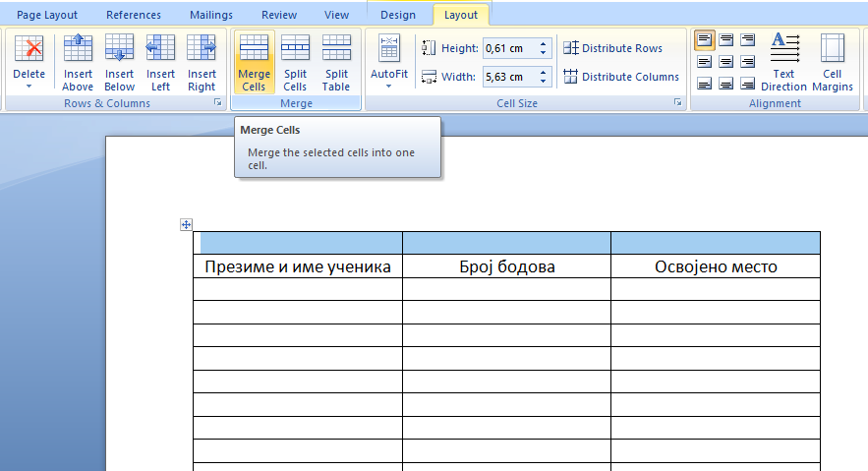Insert a row above

click(78, 63)
